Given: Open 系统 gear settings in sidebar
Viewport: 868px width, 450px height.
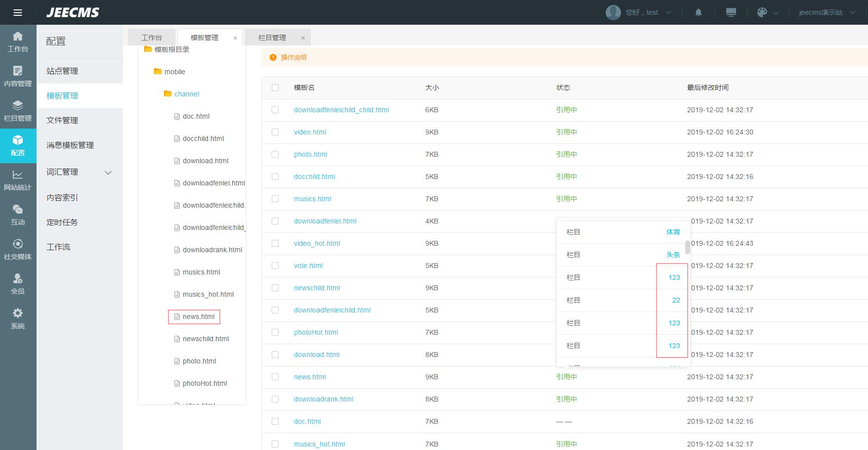Looking at the screenshot, I should 18,318.
